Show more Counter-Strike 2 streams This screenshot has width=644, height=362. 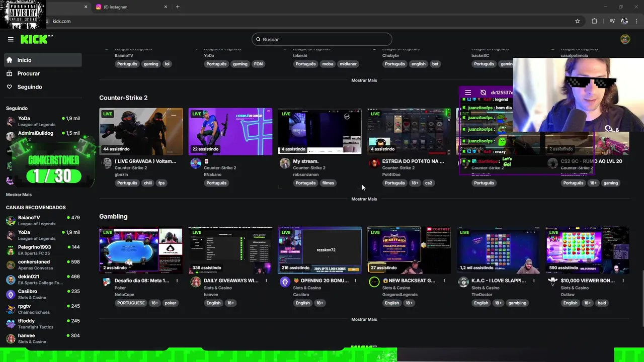click(364, 199)
